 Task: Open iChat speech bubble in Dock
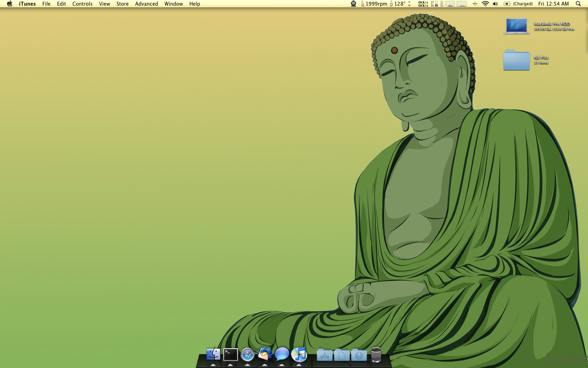coord(282,354)
